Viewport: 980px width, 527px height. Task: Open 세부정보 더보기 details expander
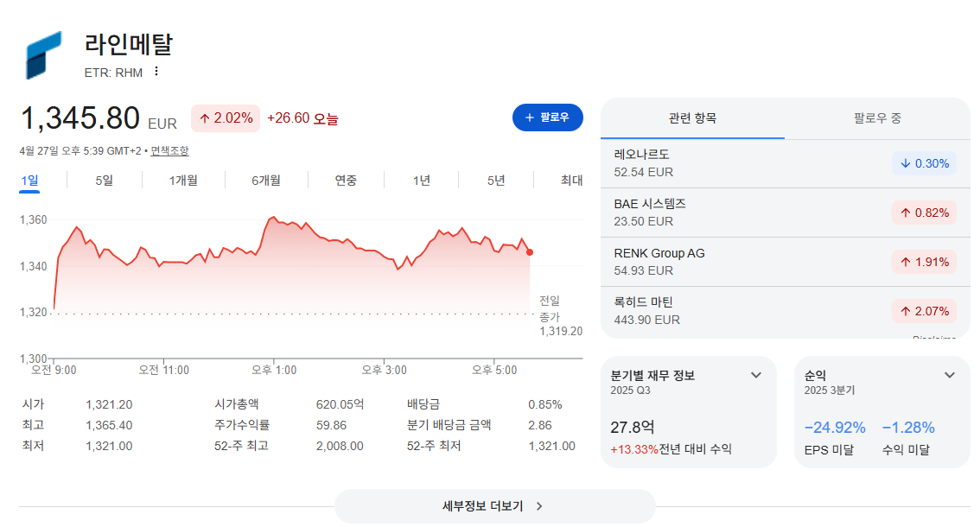click(494, 505)
